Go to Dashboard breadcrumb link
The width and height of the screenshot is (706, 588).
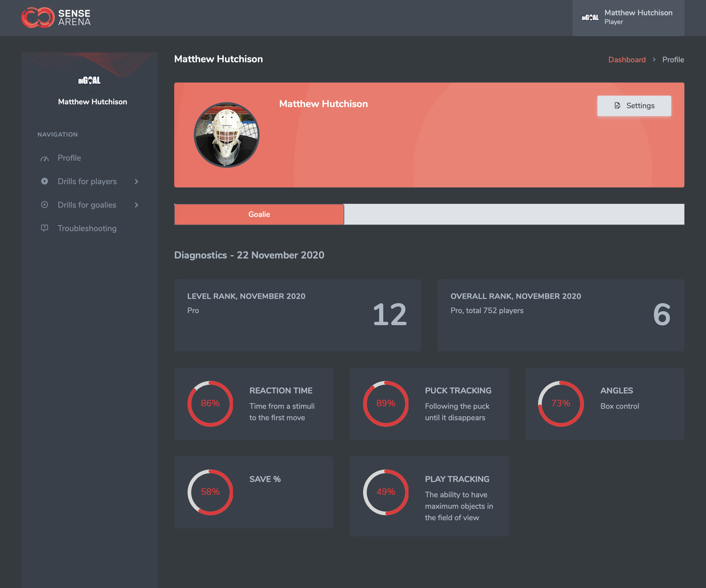pos(627,60)
